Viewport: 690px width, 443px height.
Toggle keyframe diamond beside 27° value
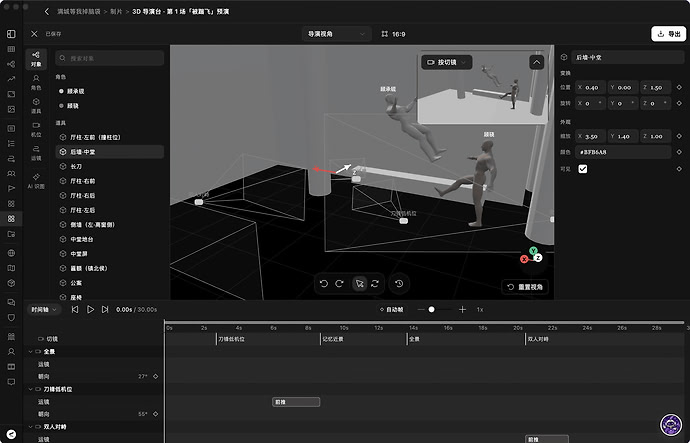click(155, 377)
